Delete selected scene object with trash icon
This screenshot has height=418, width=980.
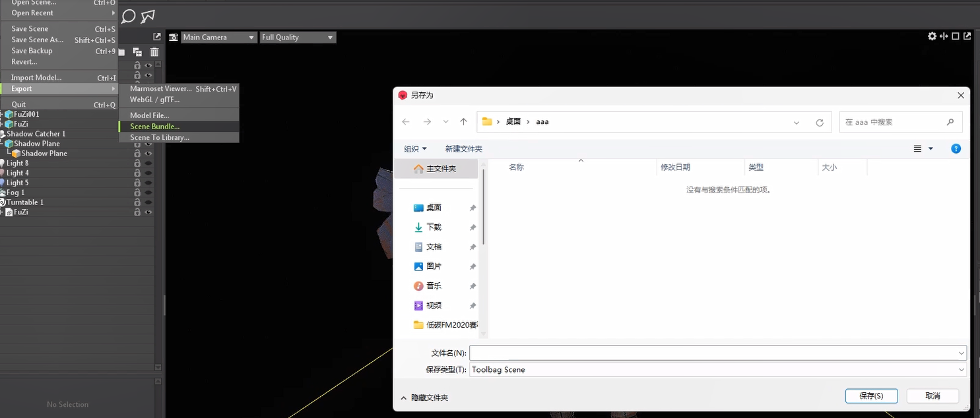pyautogui.click(x=154, y=52)
